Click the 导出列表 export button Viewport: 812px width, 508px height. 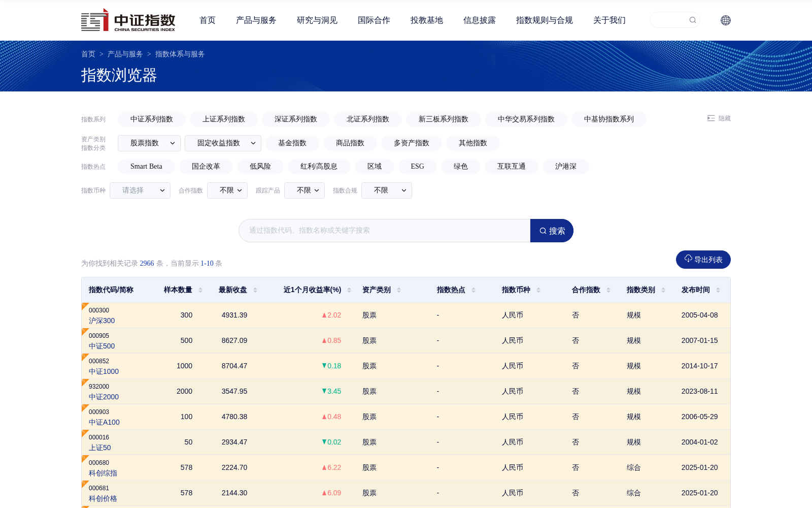(703, 260)
